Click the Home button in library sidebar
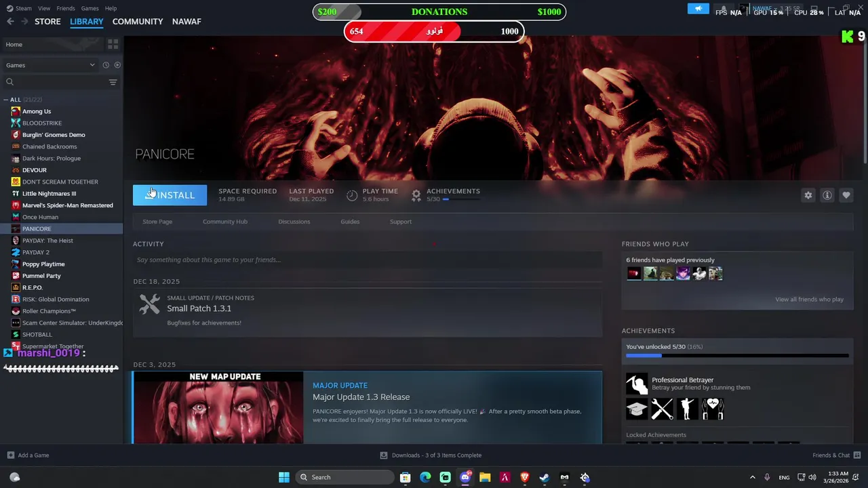 point(52,44)
